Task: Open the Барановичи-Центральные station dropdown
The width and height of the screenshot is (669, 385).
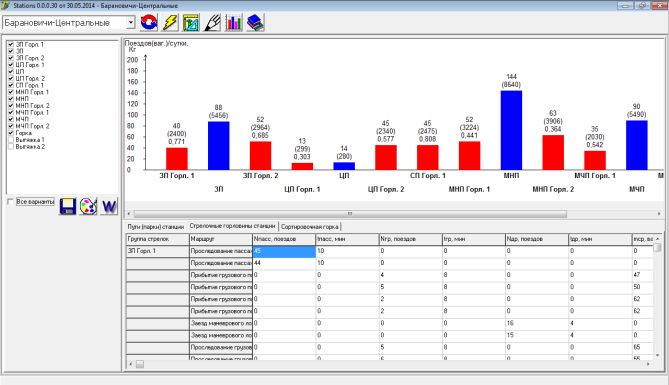Action: pyautogui.click(x=131, y=23)
